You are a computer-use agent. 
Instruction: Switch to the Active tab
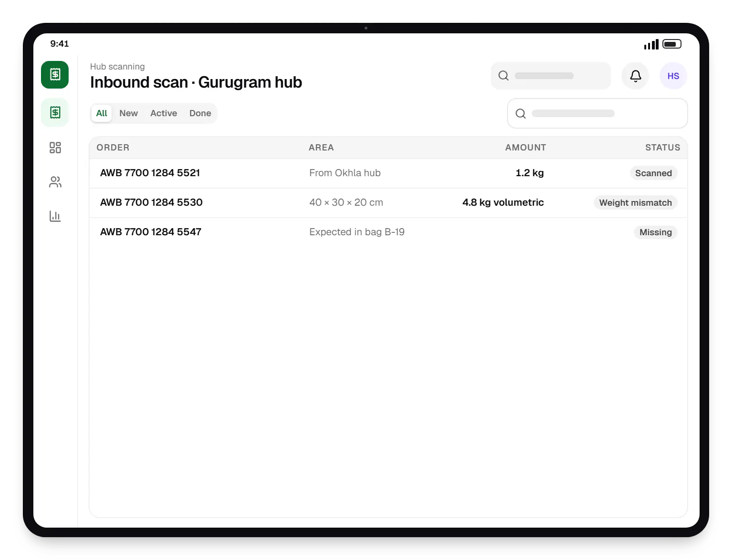[163, 113]
